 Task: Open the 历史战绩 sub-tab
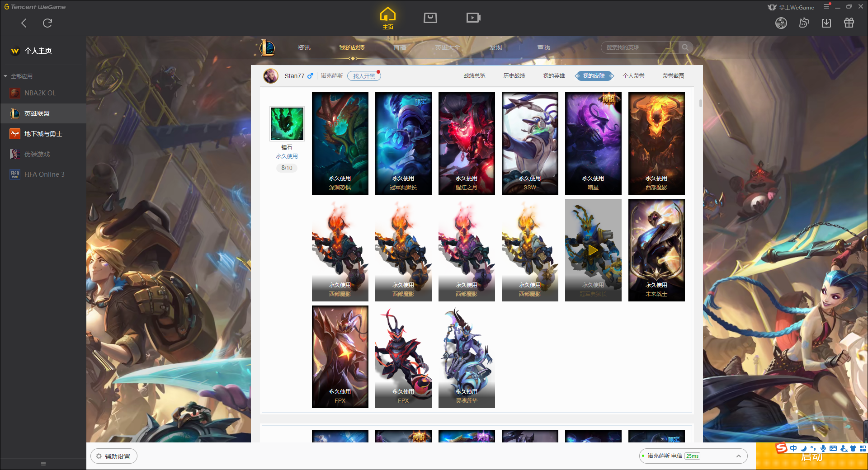[514, 76]
